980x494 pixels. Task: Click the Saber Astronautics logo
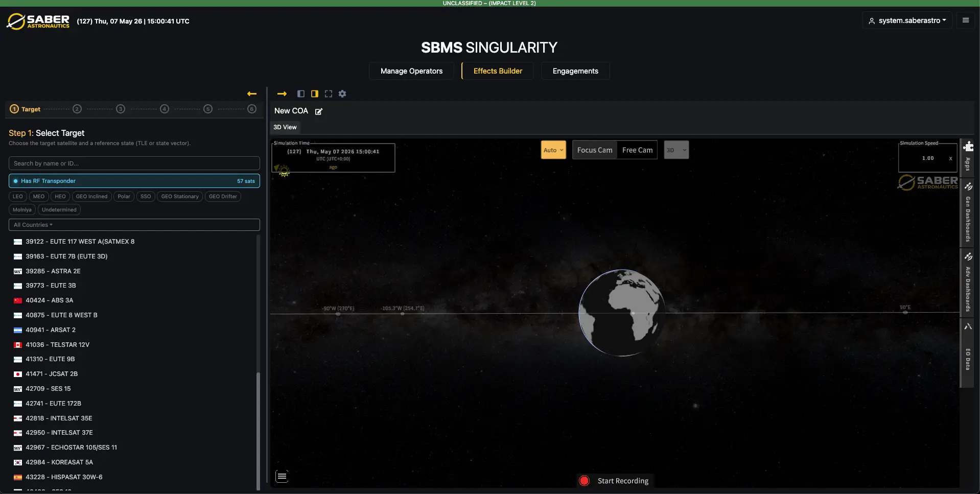pos(38,21)
